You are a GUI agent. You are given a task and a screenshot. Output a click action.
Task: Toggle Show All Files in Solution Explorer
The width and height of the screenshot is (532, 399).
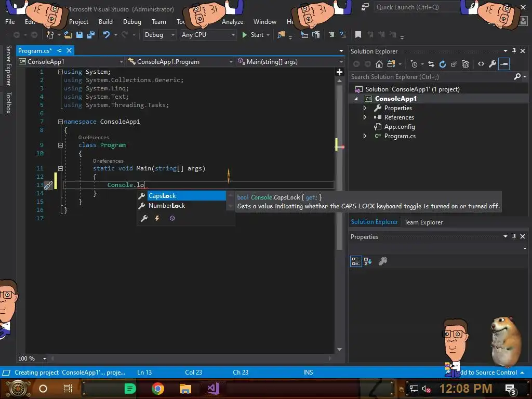[465, 64]
